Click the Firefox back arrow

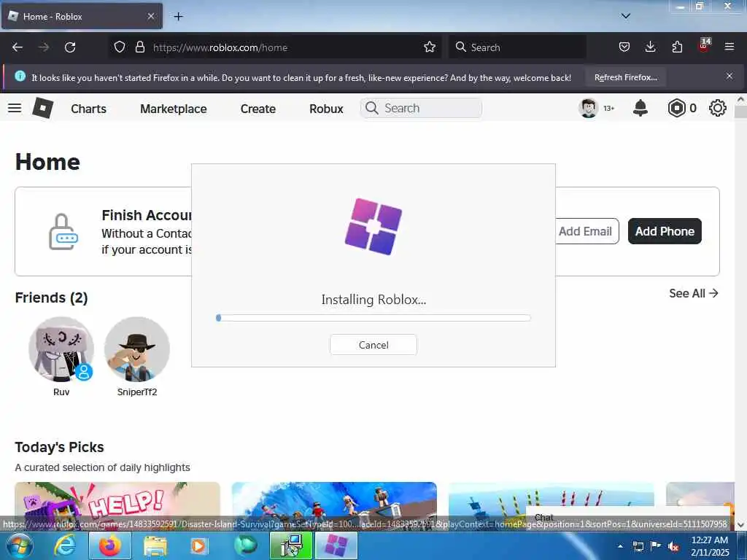point(18,47)
